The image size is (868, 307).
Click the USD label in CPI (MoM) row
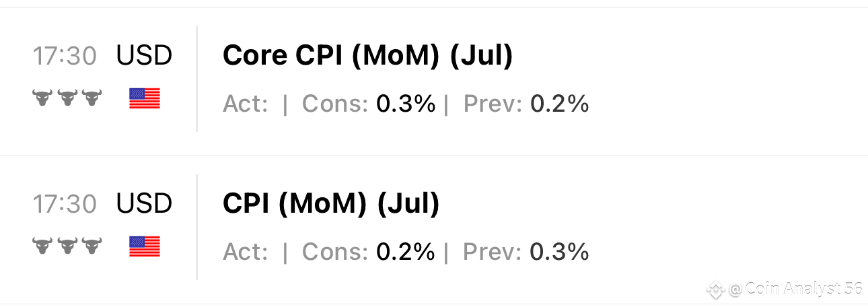pyautogui.click(x=144, y=203)
